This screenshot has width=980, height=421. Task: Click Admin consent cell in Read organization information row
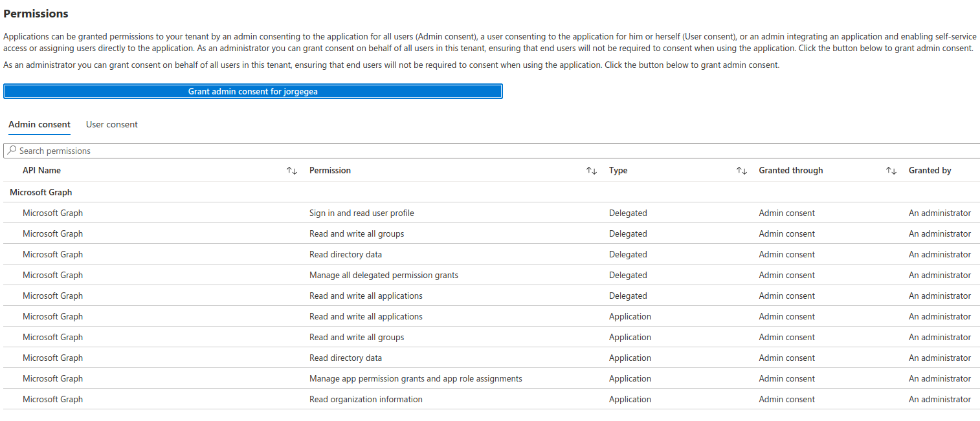[x=787, y=399]
